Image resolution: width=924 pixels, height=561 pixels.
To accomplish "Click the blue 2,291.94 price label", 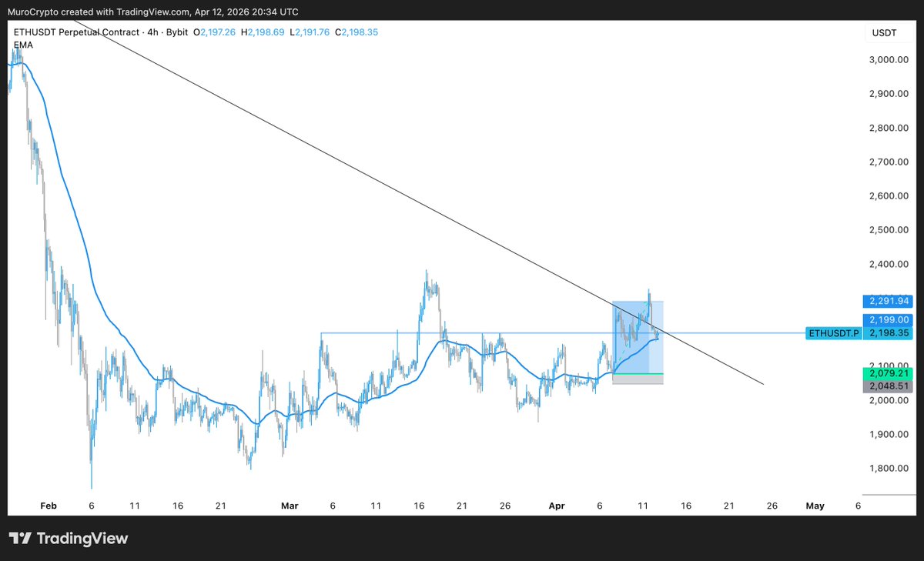I will [x=887, y=301].
